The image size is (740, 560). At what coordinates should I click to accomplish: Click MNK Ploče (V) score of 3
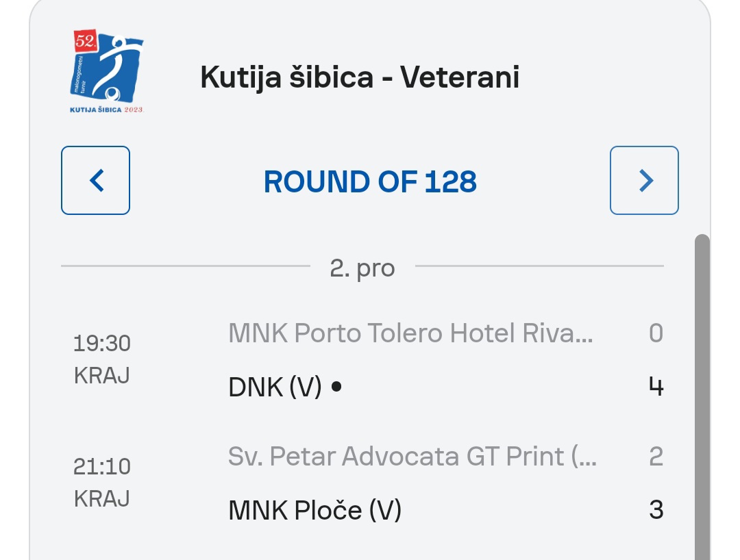coord(656,510)
